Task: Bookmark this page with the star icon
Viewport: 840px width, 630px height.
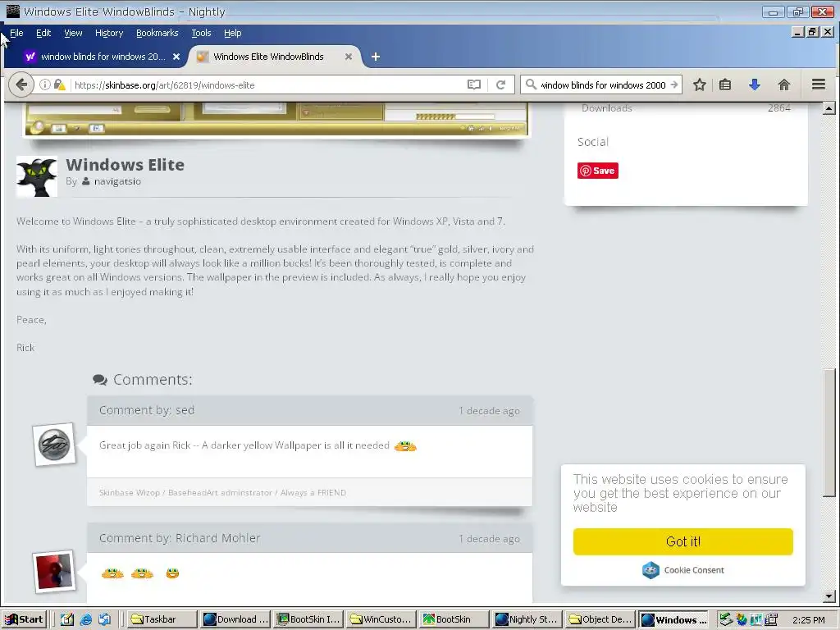Action: (699, 84)
